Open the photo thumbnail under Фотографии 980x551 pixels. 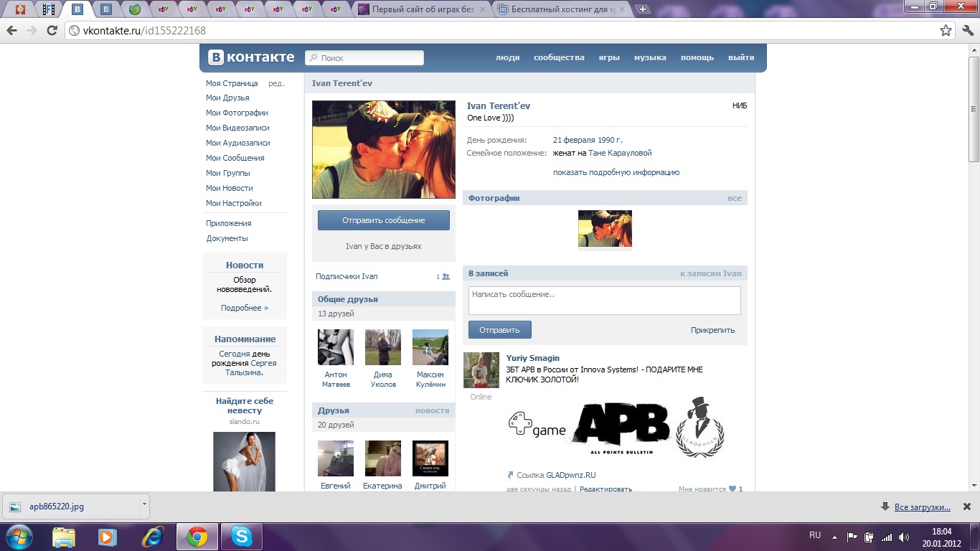(x=605, y=229)
